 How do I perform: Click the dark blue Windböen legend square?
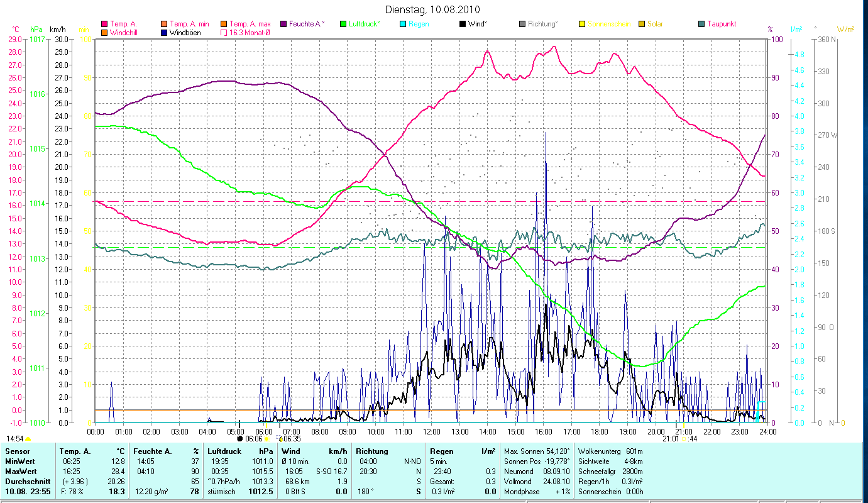pos(164,32)
